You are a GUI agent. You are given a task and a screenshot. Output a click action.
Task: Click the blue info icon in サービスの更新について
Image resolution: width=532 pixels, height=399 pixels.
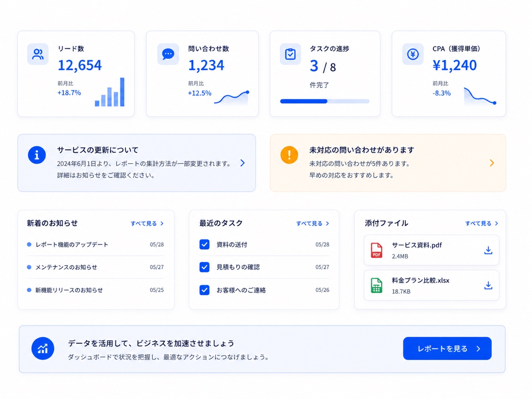[37, 155]
